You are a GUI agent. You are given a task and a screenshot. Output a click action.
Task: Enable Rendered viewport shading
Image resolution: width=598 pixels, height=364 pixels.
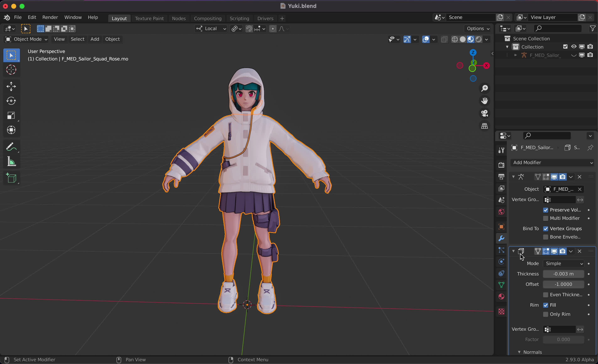[479, 39]
